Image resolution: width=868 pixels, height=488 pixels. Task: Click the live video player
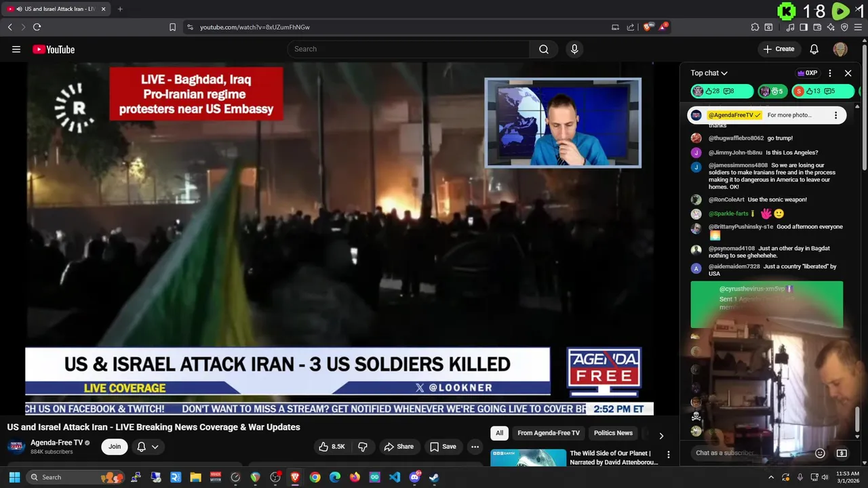(x=340, y=239)
